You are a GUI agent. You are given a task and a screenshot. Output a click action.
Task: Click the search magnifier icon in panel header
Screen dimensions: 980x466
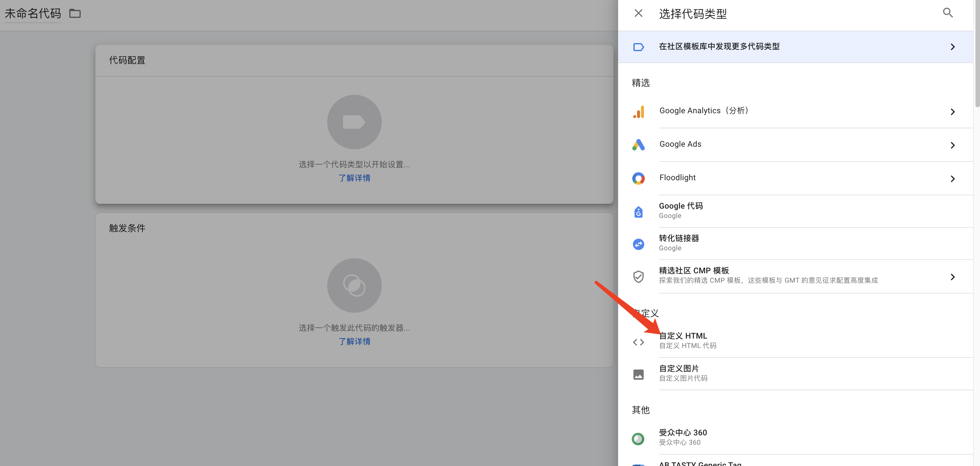pos(947,13)
